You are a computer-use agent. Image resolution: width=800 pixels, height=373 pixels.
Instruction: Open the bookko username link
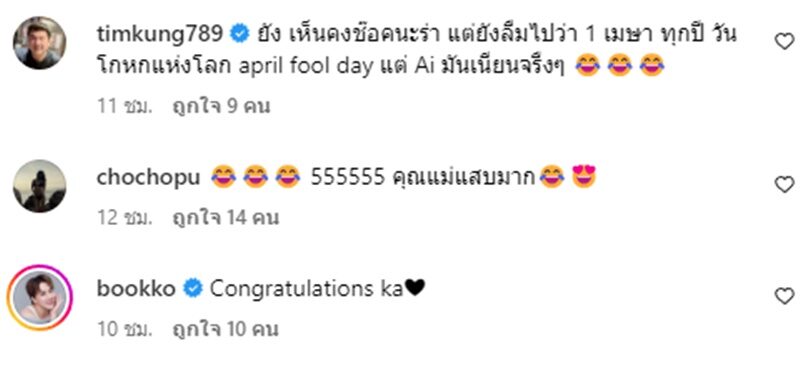137,289
